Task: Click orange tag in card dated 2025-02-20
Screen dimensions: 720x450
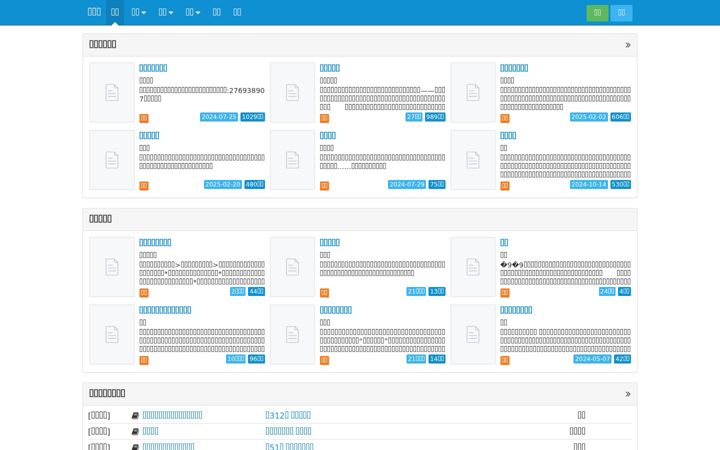Action: (x=144, y=186)
